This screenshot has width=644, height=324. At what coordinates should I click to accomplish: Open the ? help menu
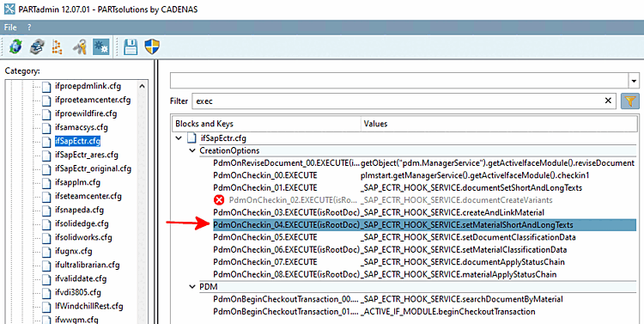(x=29, y=28)
